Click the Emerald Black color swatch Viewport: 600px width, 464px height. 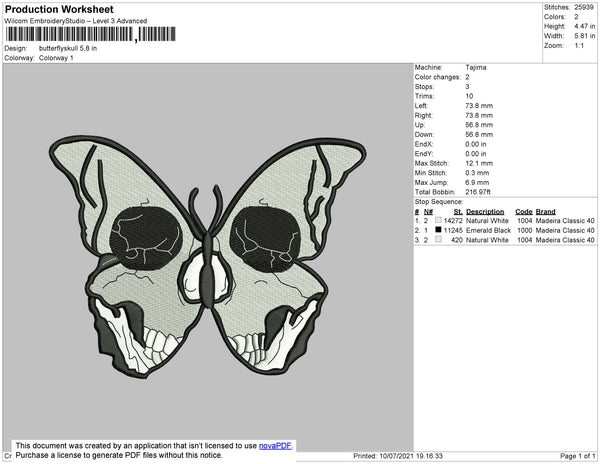(x=438, y=230)
